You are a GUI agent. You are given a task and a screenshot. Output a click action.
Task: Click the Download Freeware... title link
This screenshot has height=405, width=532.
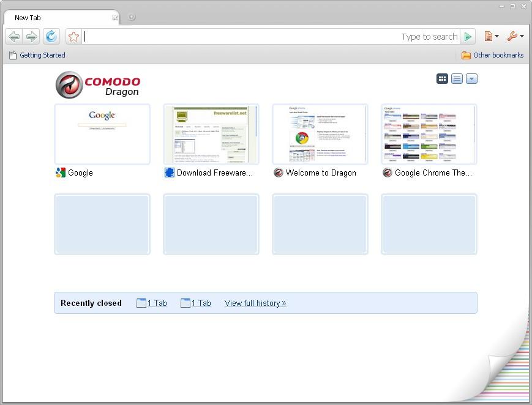tap(215, 173)
